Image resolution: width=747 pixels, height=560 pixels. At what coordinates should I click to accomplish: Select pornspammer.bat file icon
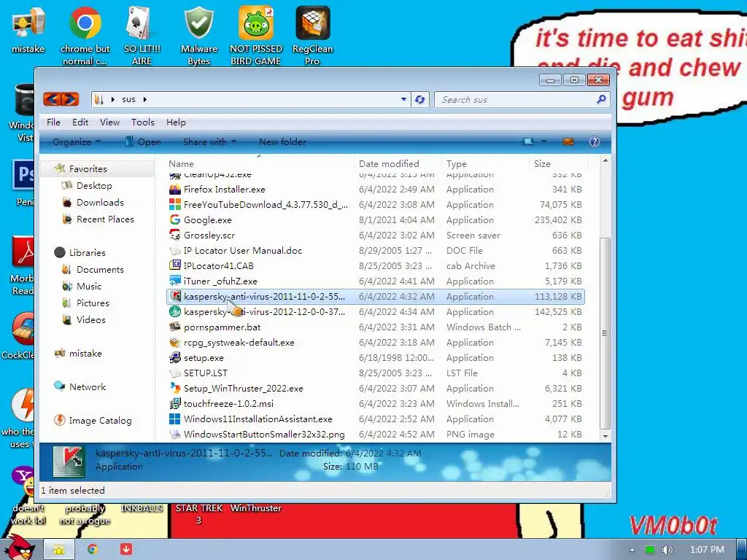click(175, 327)
